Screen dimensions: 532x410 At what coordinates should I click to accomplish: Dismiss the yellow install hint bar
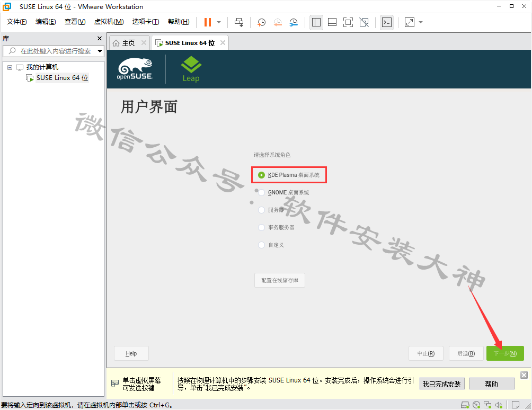[x=524, y=375]
